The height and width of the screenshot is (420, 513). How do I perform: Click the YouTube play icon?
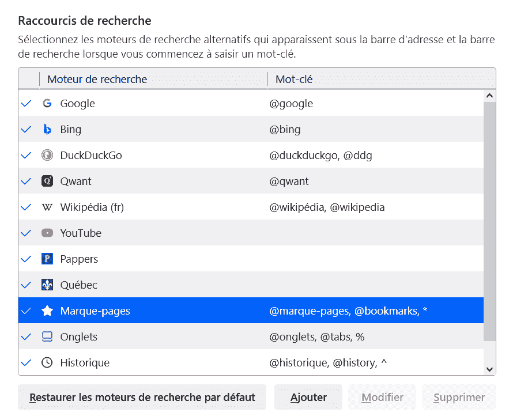tap(47, 233)
